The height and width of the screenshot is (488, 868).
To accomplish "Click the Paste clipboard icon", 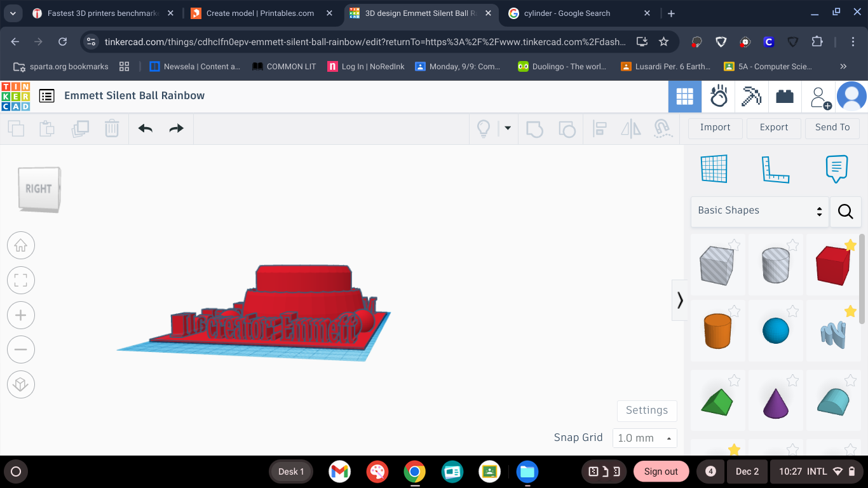I will 47,128.
